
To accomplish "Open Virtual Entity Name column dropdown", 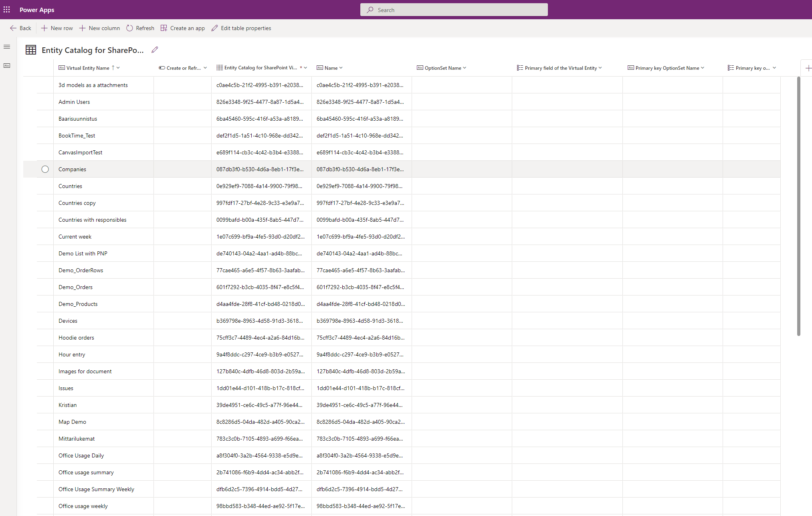I will click(118, 68).
